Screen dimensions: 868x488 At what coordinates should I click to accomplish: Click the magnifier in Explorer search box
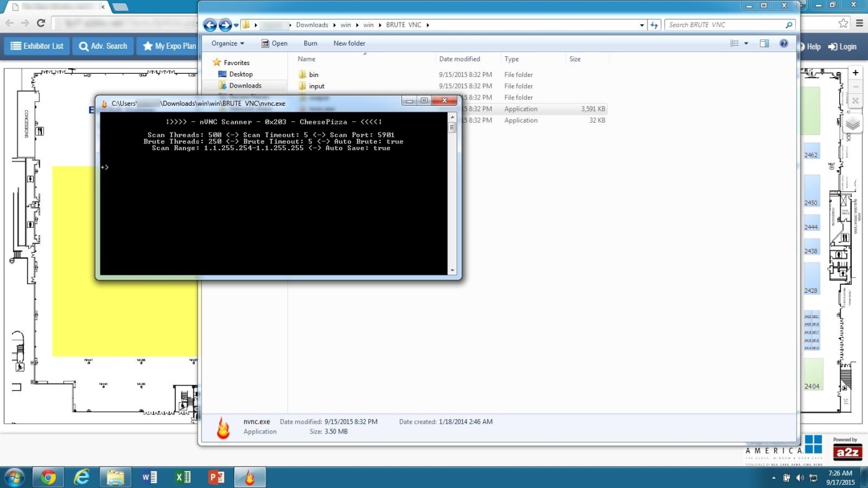[x=789, y=25]
